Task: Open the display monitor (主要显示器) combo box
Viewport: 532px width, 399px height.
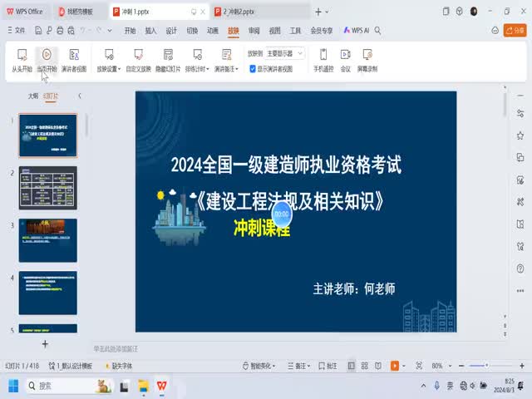Action: [284, 53]
